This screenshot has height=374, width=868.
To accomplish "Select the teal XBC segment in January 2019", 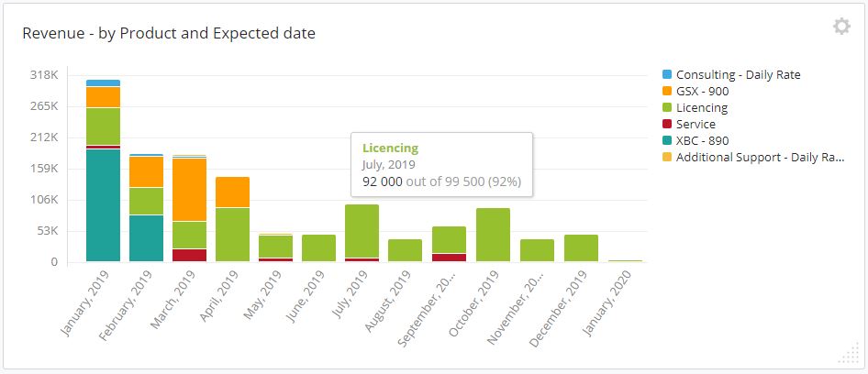I will point(103,205).
